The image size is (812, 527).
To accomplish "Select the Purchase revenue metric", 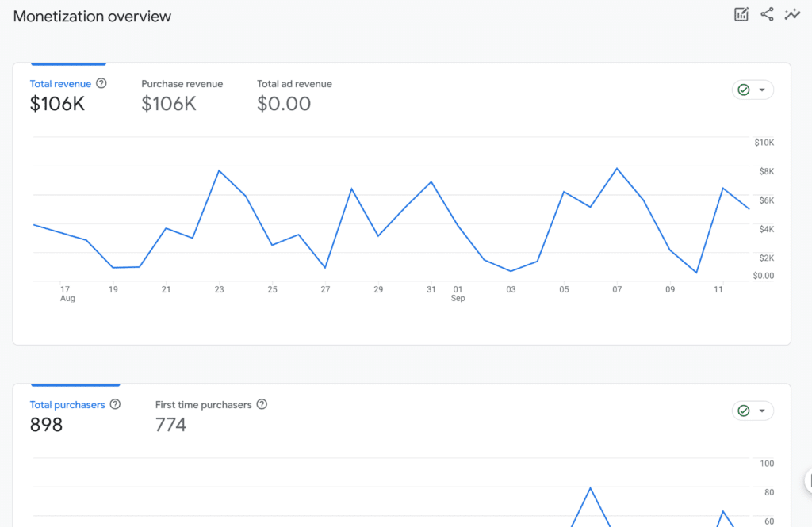I will [182, 83].
